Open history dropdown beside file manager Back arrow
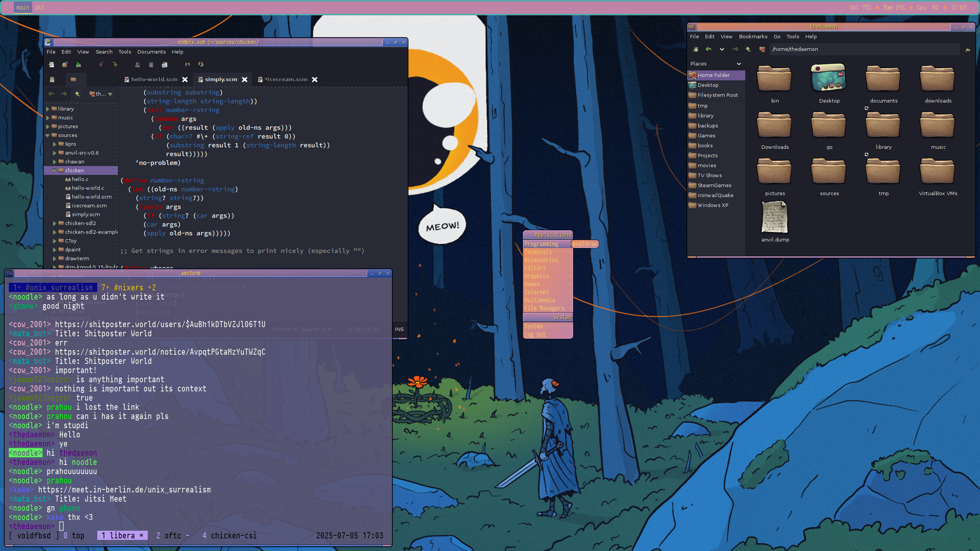This screenshot has width=980, height=551. pos(722,49)
